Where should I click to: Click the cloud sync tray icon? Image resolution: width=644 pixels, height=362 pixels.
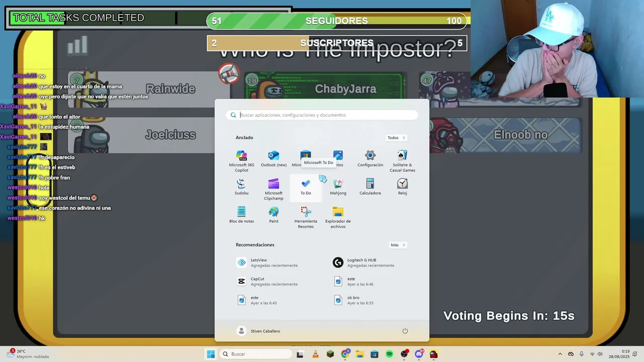[x=571, y=354]
